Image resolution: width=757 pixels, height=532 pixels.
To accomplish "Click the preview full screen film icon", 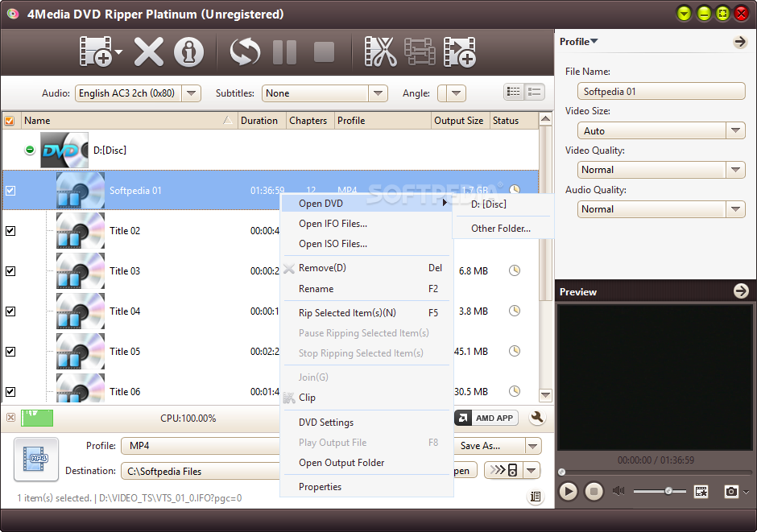I will (701, 492).
